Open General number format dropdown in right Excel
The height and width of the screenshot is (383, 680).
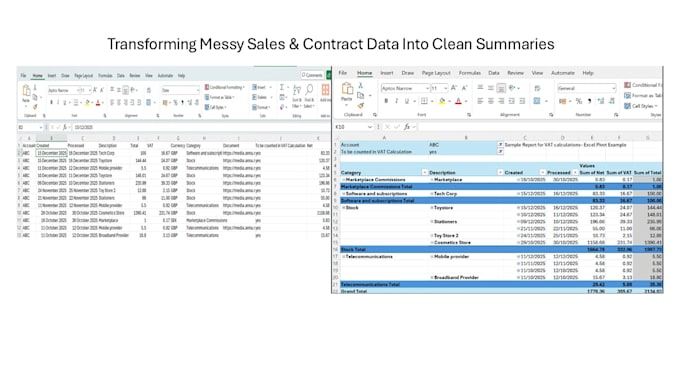(613, 88)
